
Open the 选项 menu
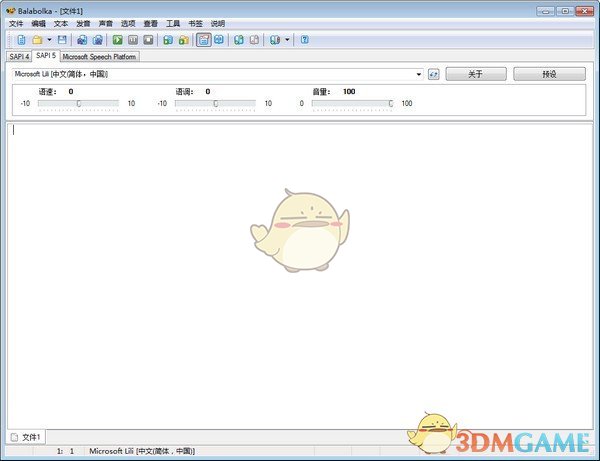(x=128, y=24)
